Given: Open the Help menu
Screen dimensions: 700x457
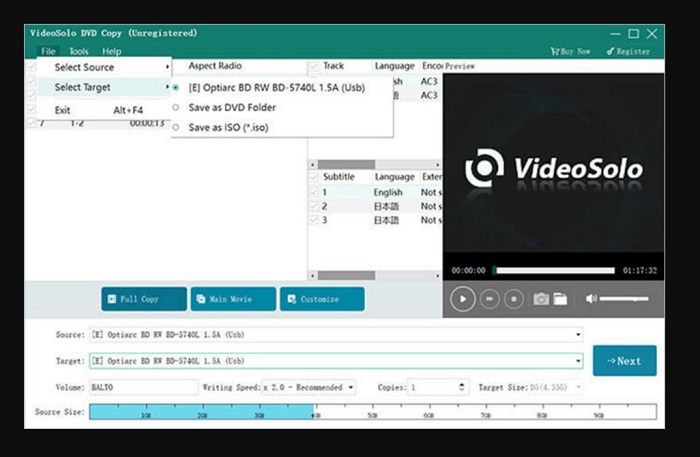Looking at the screenshot, I should 112,51.
